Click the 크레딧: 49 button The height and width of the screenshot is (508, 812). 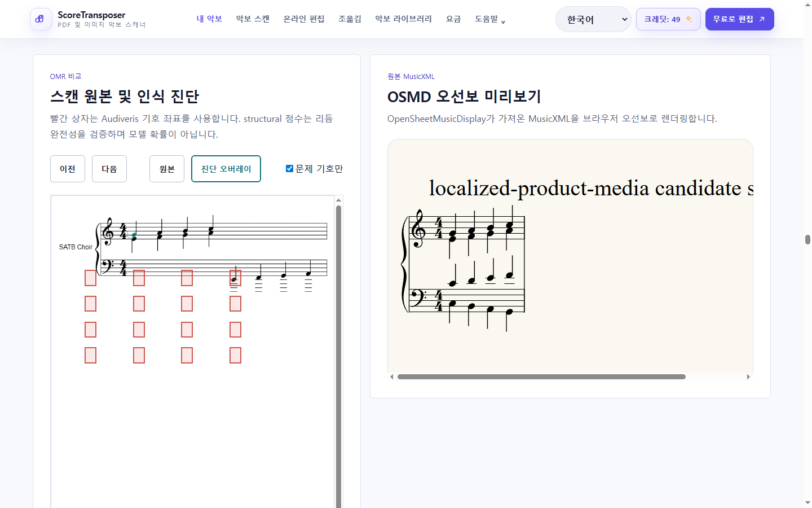point(668,19)
